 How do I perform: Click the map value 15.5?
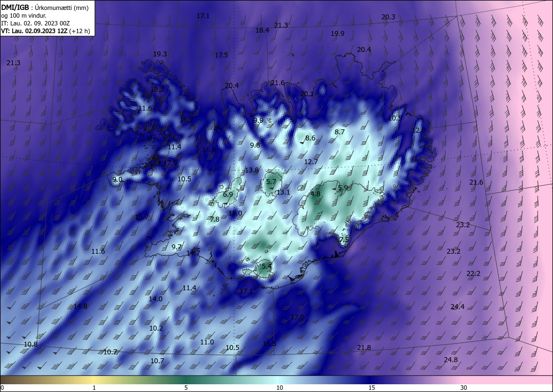tap(269, 344)
